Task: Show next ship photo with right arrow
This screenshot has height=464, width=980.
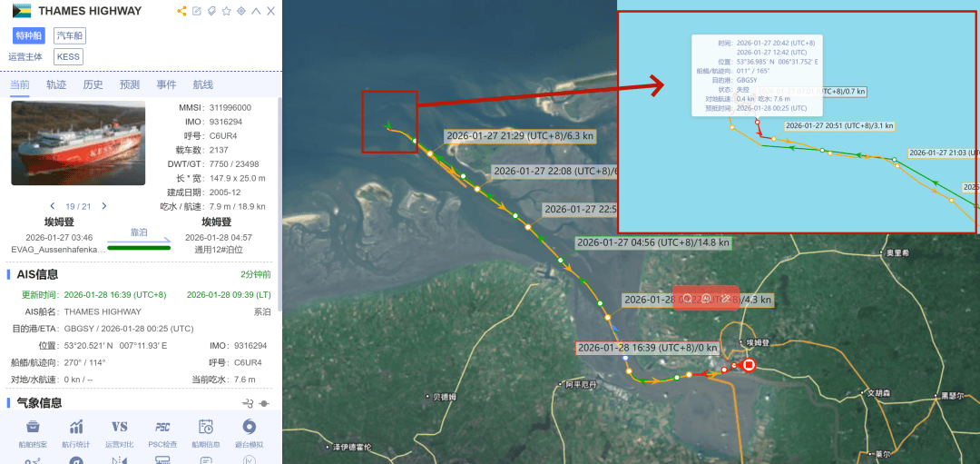Action: [x=104, y=206]
